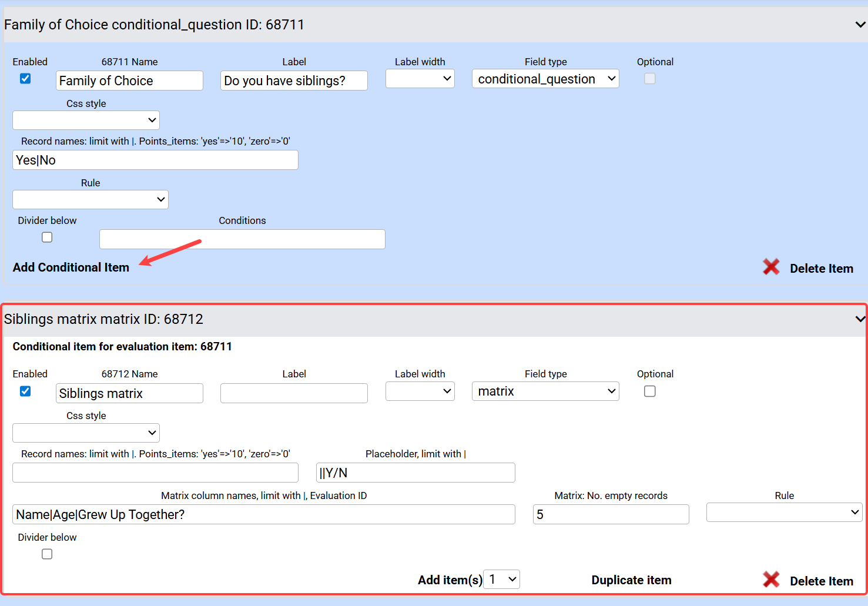The height and width of the screenshot is (606, 868).
Task: Click Duplicate item
Action: click(x=631, y=580)
